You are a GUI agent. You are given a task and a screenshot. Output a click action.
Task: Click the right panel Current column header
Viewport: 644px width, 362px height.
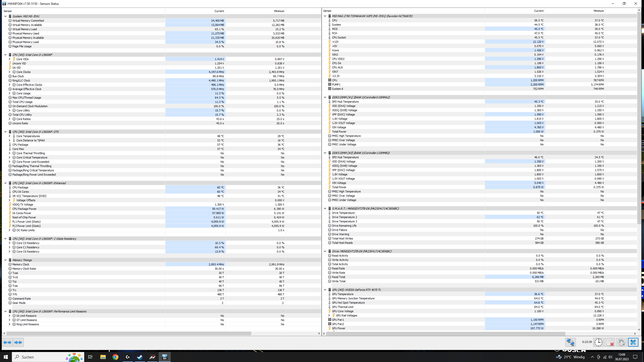coord(538,11)
